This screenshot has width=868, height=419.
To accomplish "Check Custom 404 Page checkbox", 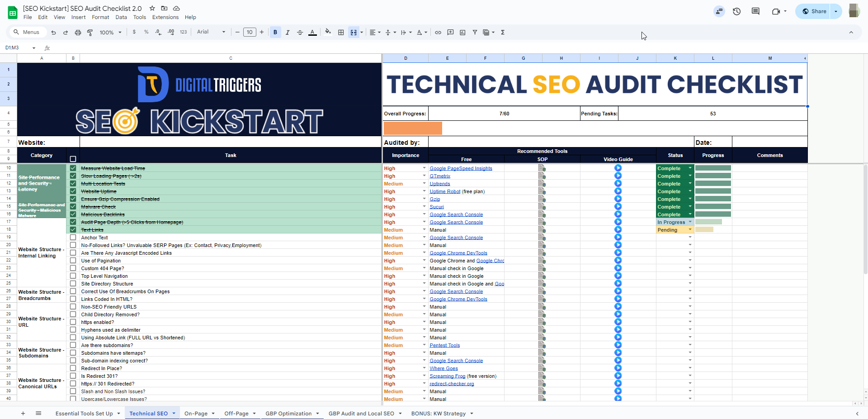I will point(73,268).
